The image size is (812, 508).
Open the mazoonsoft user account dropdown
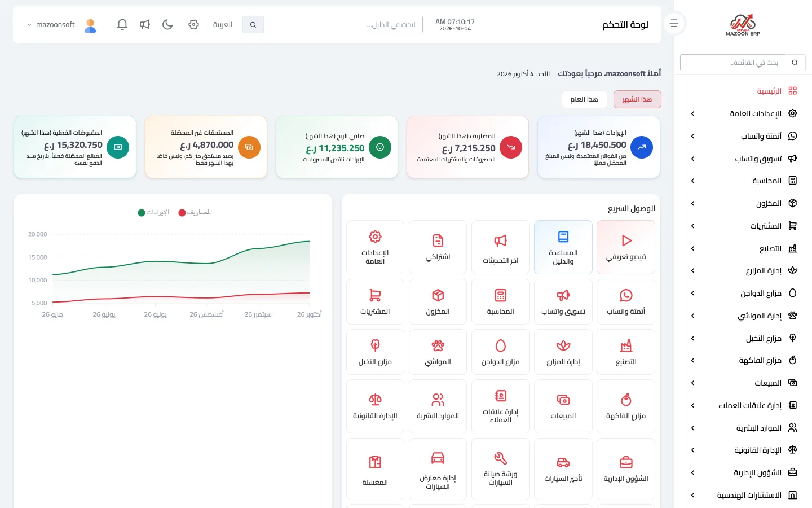click(61, 25)
